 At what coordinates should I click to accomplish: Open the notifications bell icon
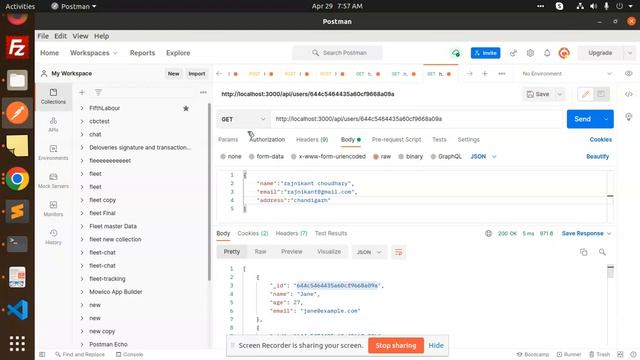pos(547,53)
